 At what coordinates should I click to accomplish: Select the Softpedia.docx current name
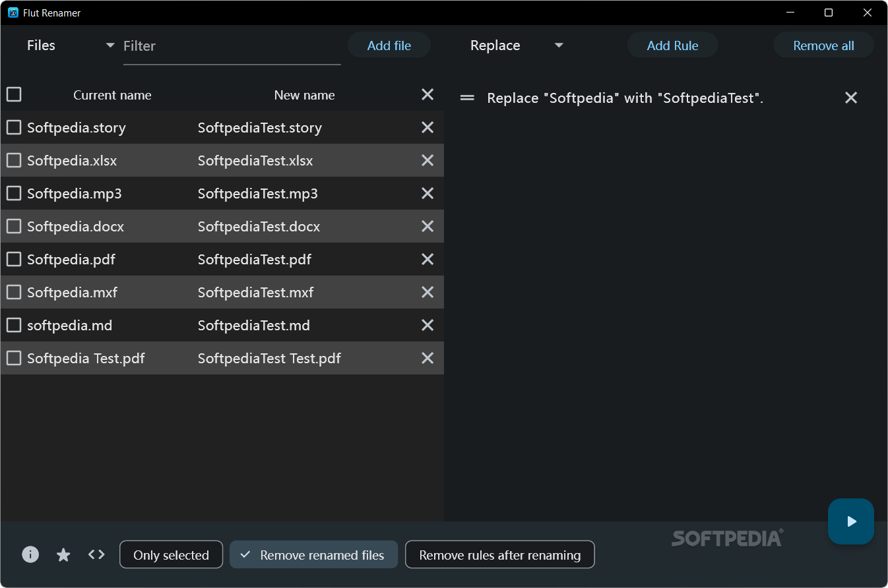[75, 227]
